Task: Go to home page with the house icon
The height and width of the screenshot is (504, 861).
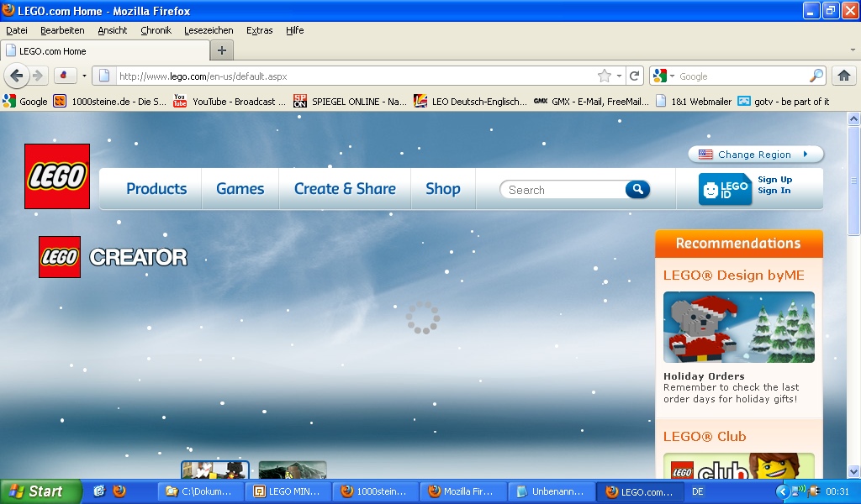Action: (844, 76)
